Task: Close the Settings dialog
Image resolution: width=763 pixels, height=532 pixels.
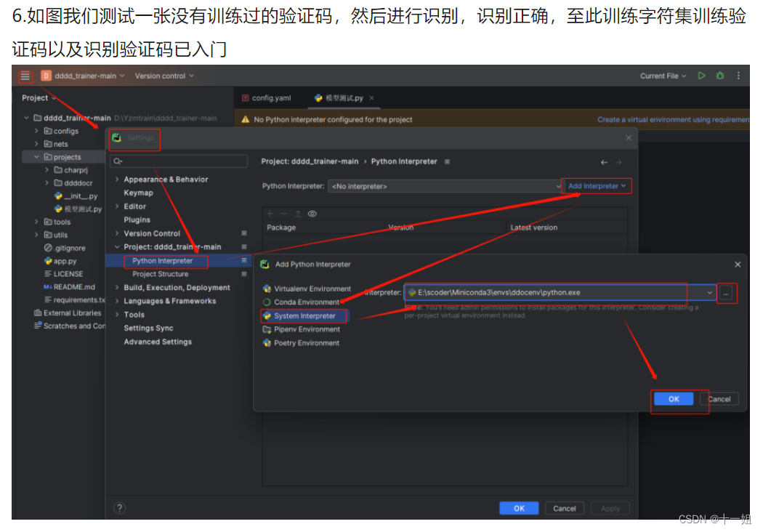Action: click(x=629, y=138)
